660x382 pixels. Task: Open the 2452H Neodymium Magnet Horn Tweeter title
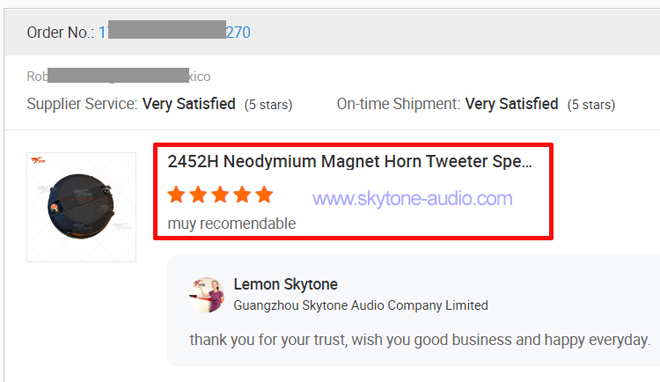[x=349, y=162]
